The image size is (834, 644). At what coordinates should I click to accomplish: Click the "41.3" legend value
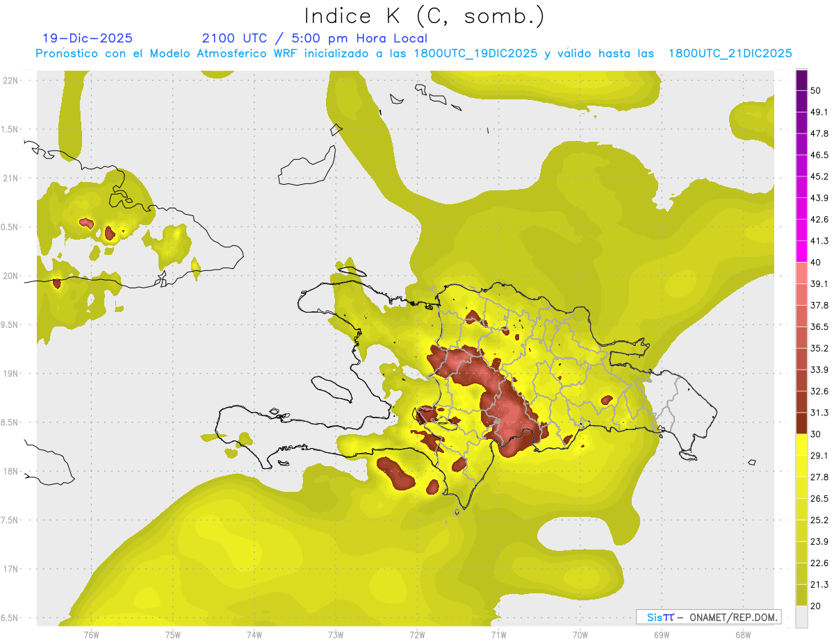[819, 241]
